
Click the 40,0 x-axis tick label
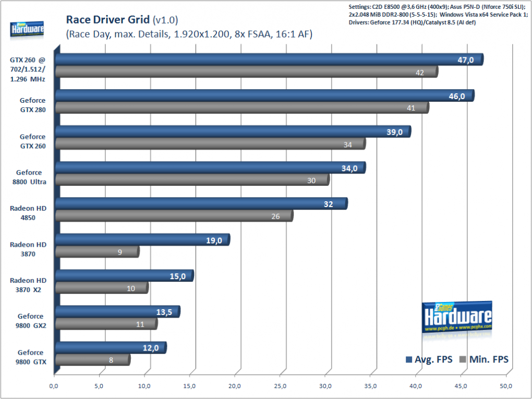(416, 386)
